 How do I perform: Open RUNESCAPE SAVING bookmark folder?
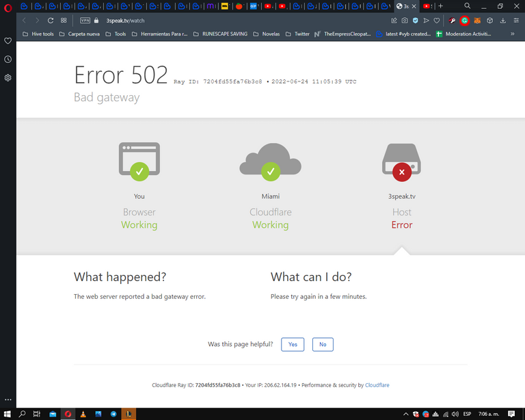click(221, 34)
